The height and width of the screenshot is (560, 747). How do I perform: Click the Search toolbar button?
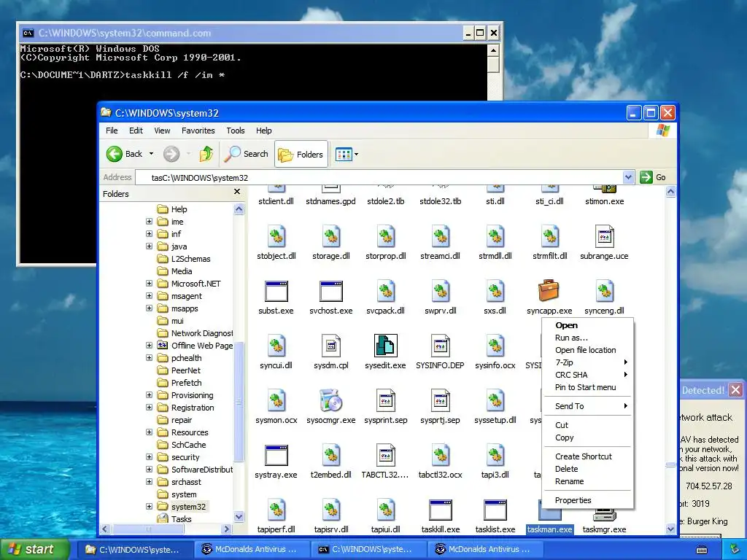pos(247,154)
